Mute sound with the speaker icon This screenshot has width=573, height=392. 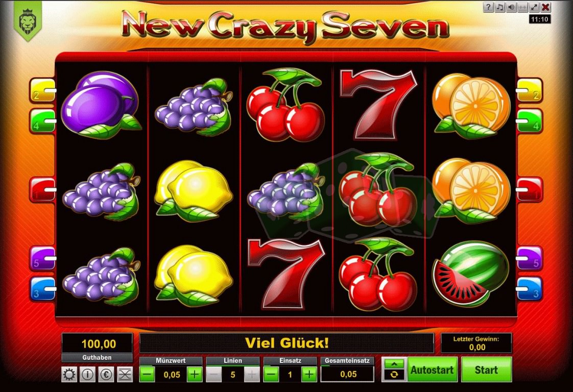coord(511,7)
